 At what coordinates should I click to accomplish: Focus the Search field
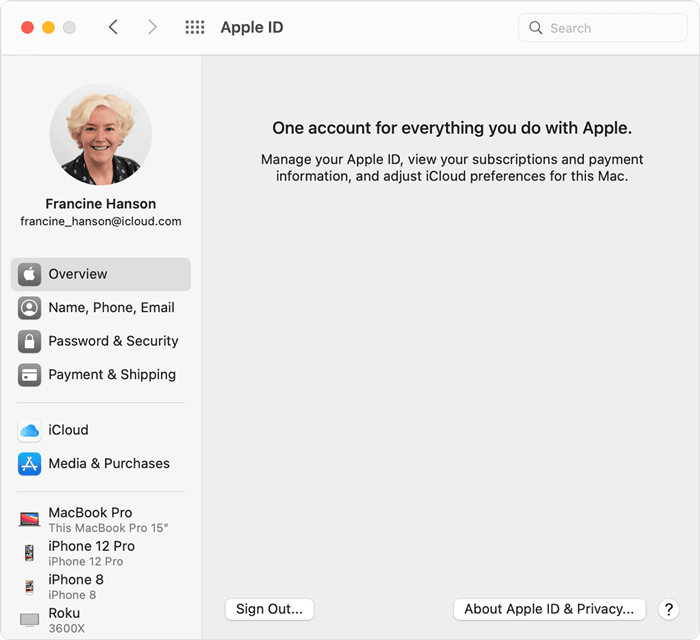(602, 28)
